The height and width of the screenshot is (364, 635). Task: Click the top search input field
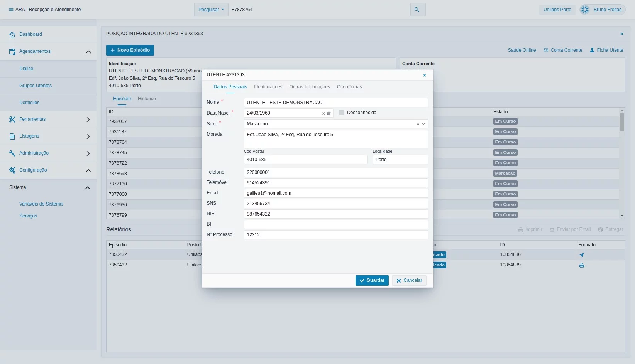click(319, 10)
